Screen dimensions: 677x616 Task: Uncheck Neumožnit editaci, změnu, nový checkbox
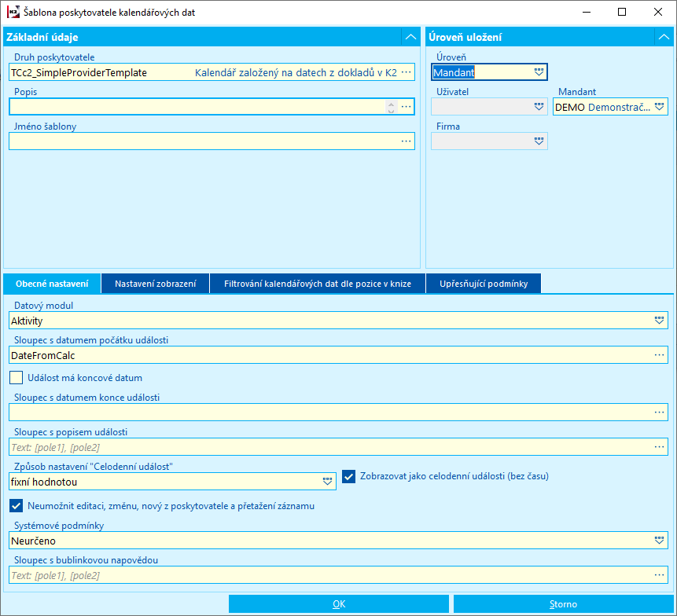coord(17,505)
